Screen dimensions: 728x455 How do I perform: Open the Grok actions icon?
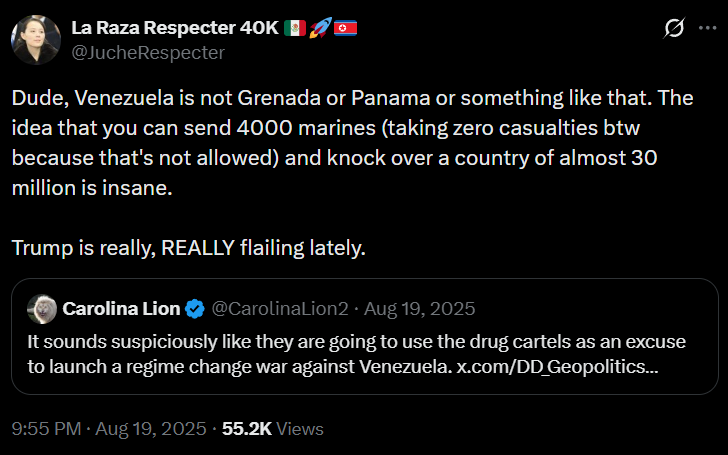pos(674,29)
